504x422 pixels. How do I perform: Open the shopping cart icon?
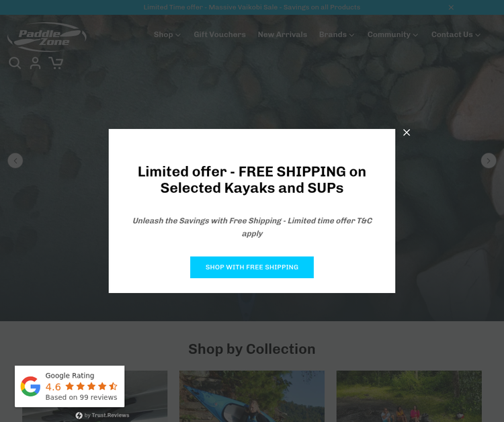(x=56, y=63)
